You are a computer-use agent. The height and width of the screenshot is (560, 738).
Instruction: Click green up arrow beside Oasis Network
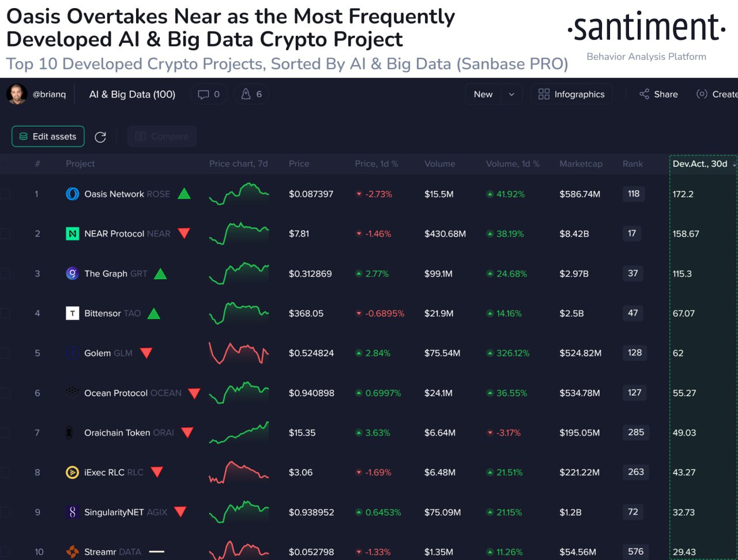[184, 193]
